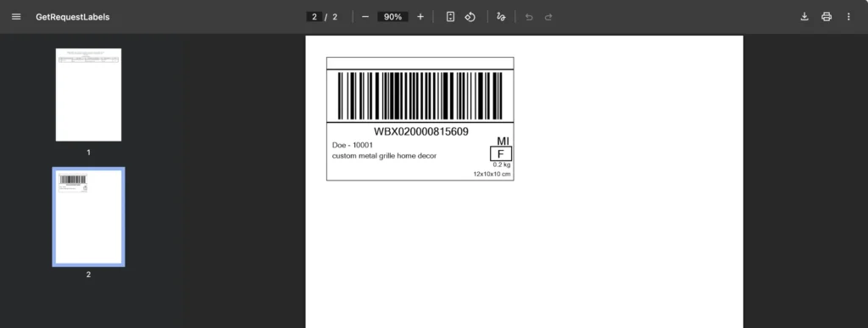Click the barcode number WBX020000815609
This screenshot has height=328, width=868.
tap(421, 131)
